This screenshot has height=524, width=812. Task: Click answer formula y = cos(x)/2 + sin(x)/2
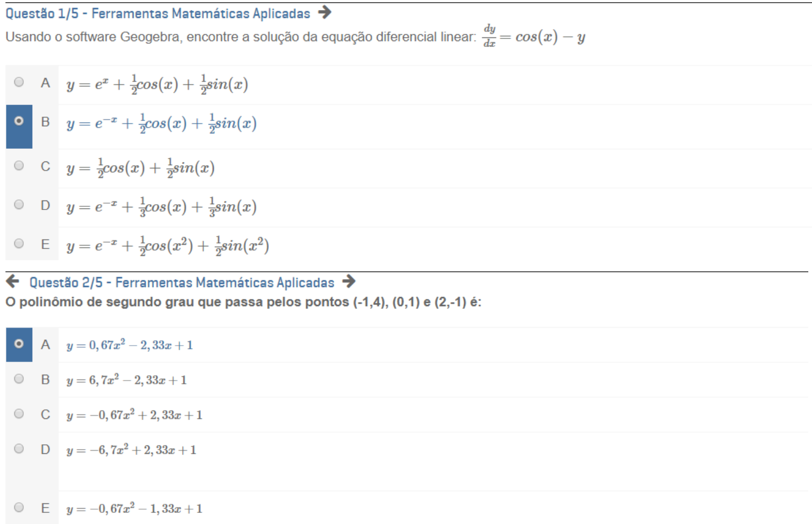click(140, 168)
